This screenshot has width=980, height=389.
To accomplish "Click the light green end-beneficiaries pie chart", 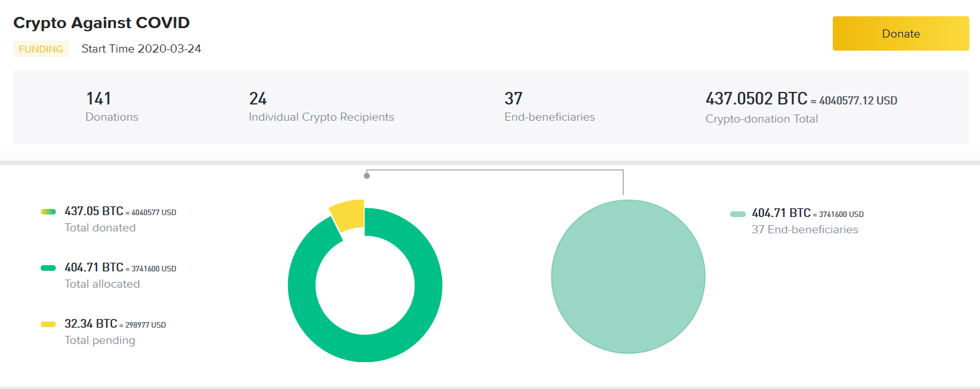I will pyautogui.click(x=627, y=276).
